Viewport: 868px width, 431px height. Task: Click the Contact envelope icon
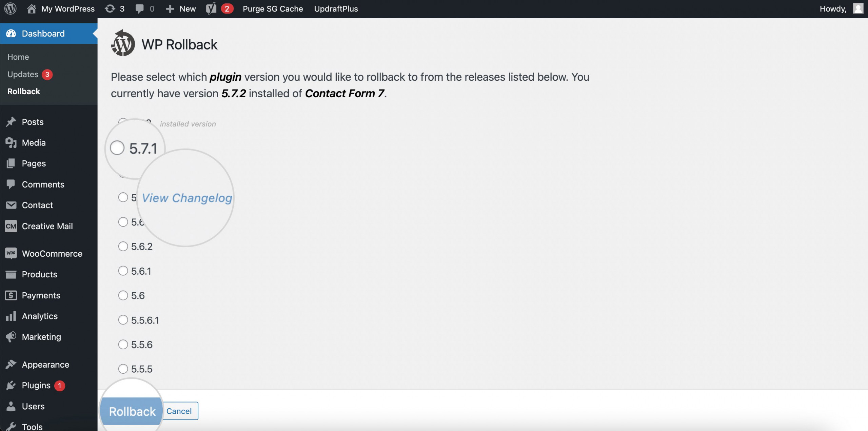(11, 205)
